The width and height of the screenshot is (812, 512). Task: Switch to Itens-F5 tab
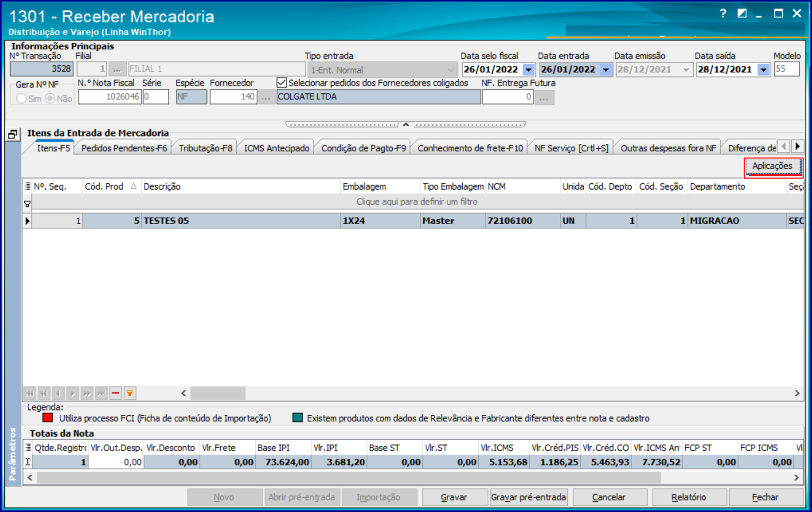point(53,148)
